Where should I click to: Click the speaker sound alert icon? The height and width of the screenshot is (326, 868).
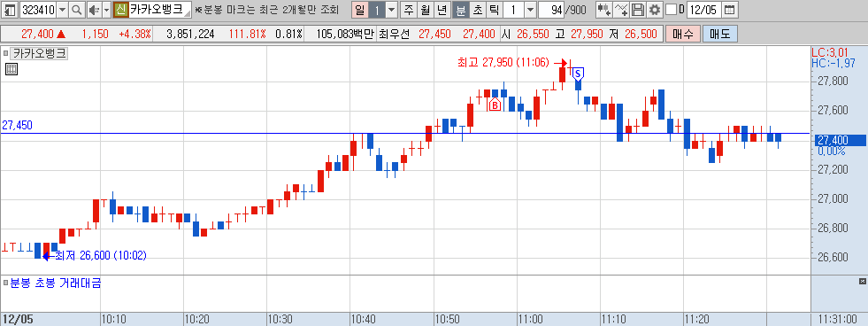(x=94, y=10)
